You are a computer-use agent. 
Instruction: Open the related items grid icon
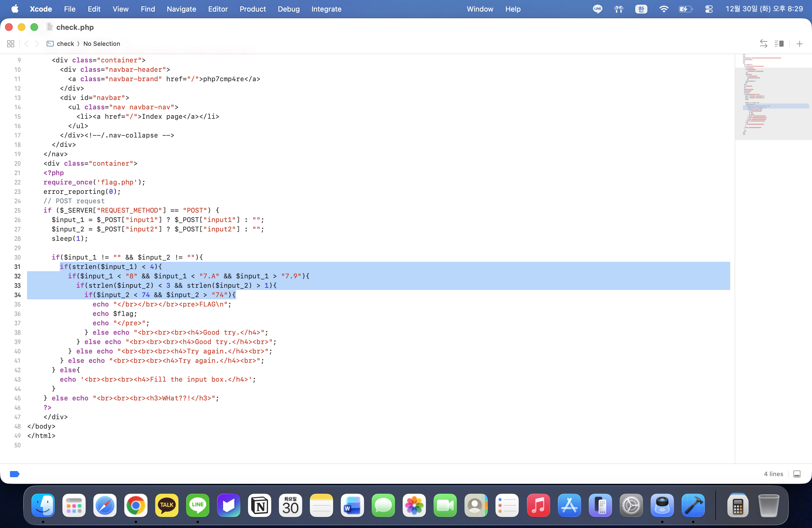click(x=10, y=44)
